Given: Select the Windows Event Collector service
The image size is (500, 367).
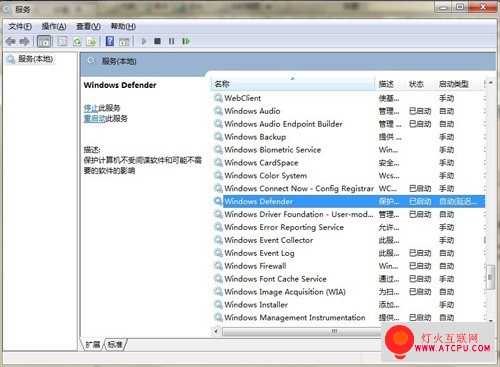Looking at the screenshot, I should point(348,240).
